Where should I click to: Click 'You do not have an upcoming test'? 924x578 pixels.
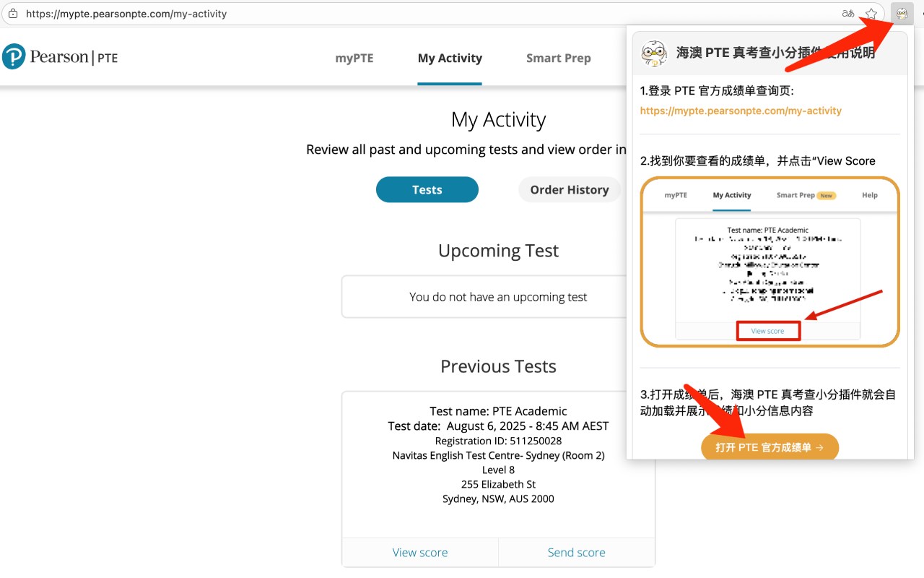point(498,297)
